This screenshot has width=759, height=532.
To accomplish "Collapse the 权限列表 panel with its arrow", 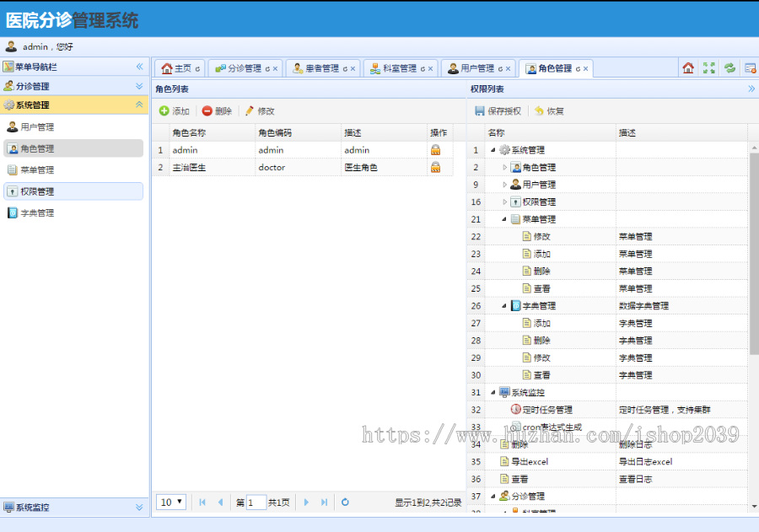I will click(751, 89).
